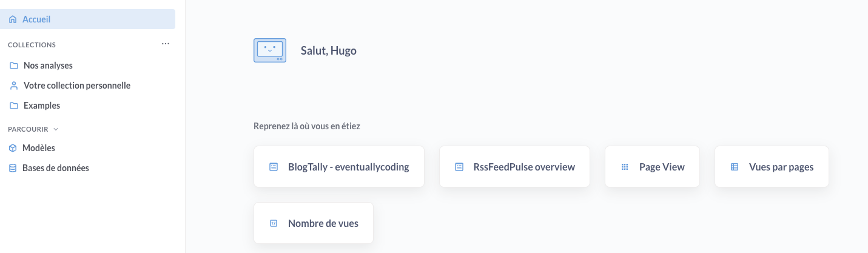868x253 pixels.
Task: Click the home icon beside Accueil
Action: point(13,19)
